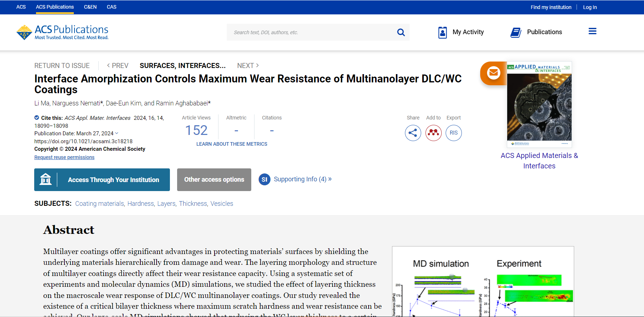Screen dimensions: 644x317
Task: Open the Publications menu
Action: 536,32
